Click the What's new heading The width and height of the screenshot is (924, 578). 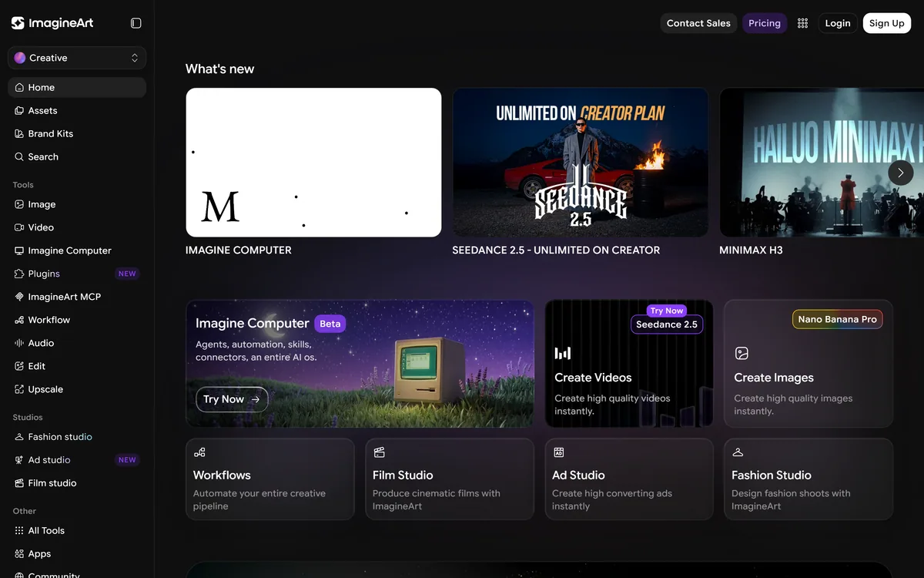click(x=219, y=69)
